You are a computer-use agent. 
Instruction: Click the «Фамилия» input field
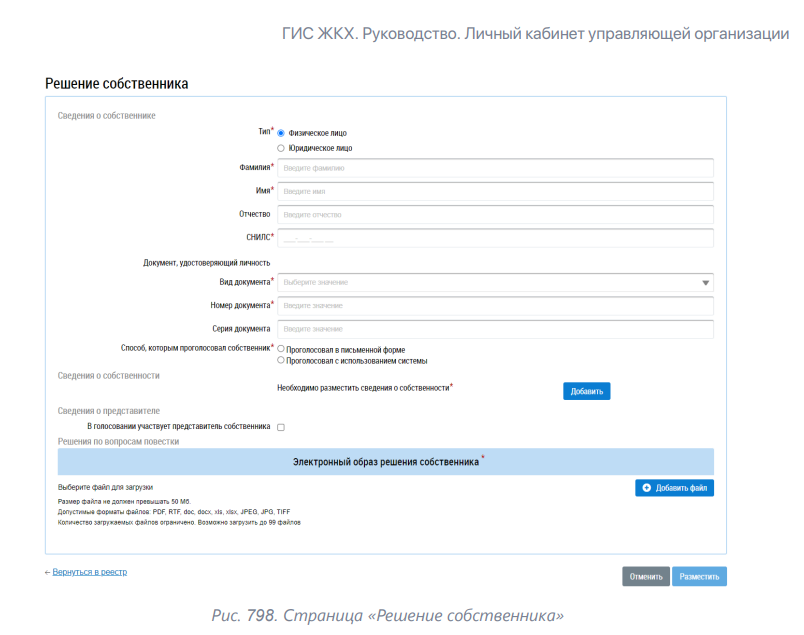(495, 168)
